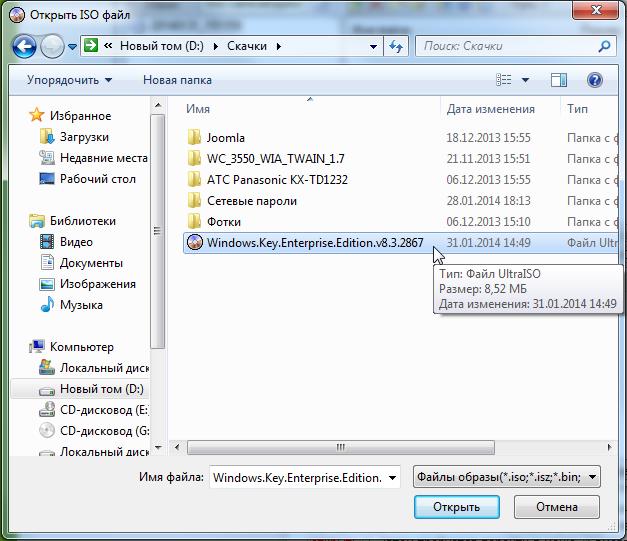The image size is (627, 541).
Task: Click the change view icon in toolbar
Action: [x=505, y=80]
